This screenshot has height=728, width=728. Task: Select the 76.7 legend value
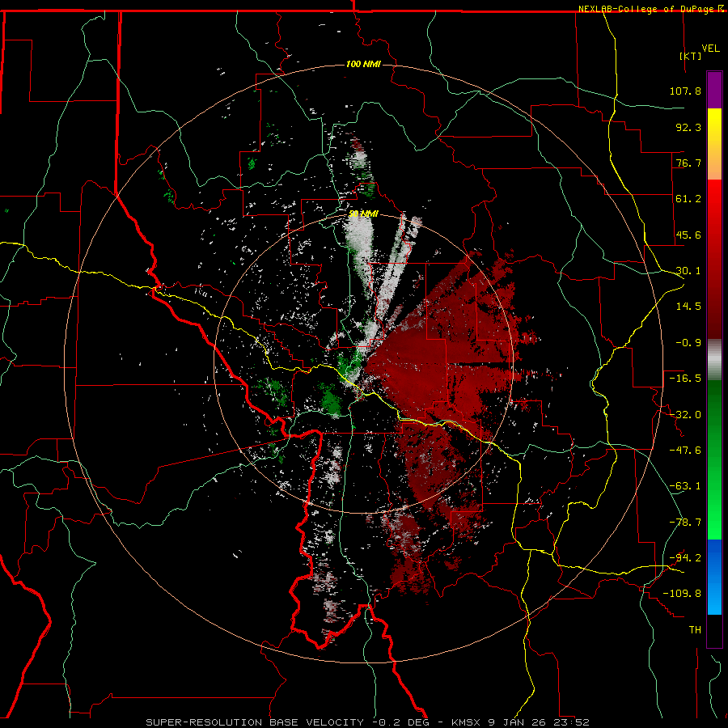click(688, 163)
